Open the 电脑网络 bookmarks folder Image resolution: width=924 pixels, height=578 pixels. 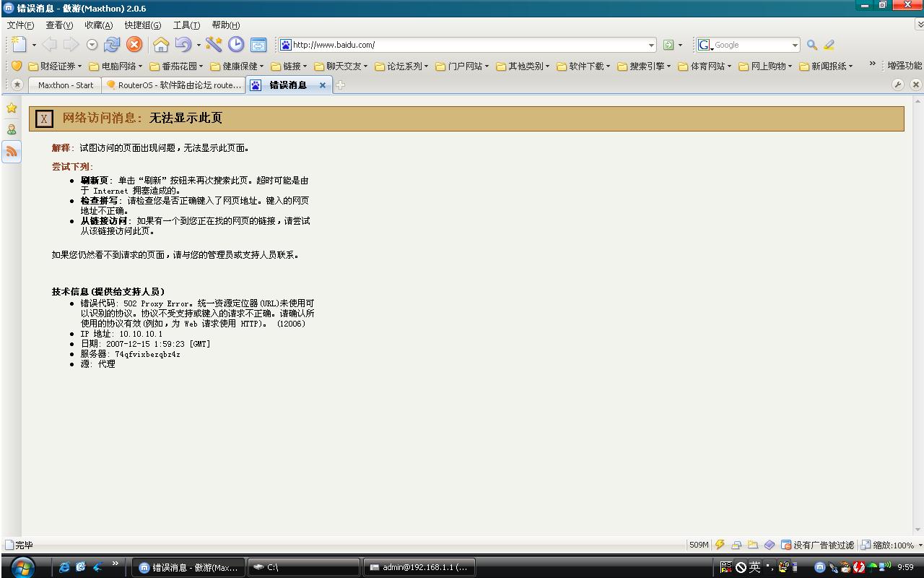click(115, 66)
